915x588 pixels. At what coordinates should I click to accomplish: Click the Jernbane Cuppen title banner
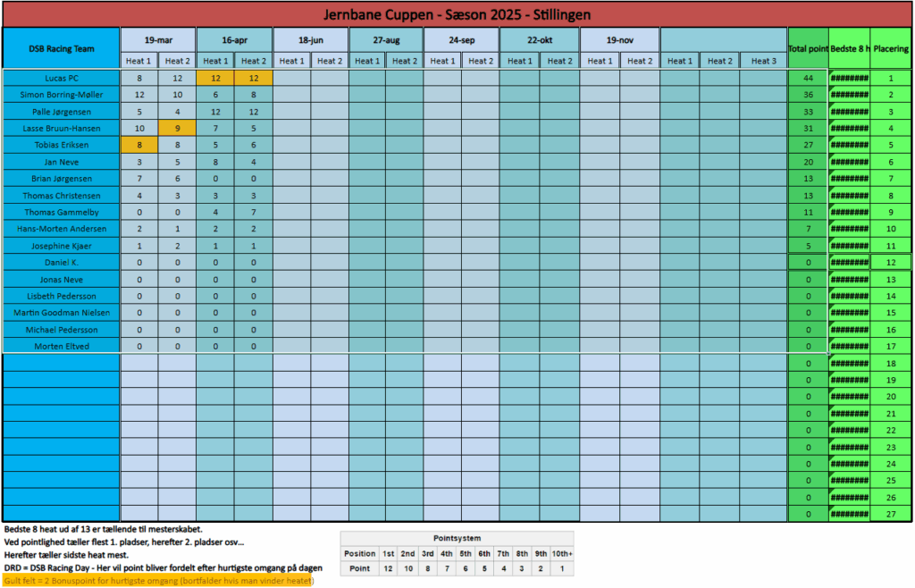[x=457, y=14]
